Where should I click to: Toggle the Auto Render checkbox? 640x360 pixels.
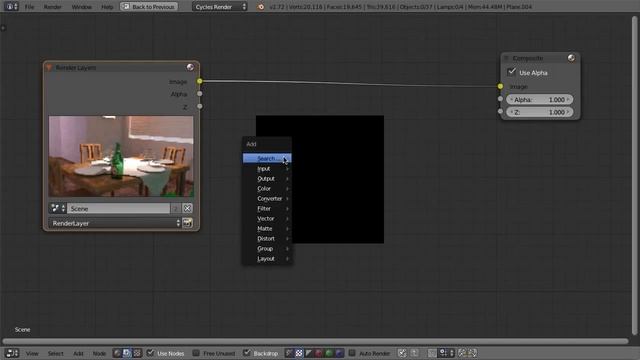point(352,353)
